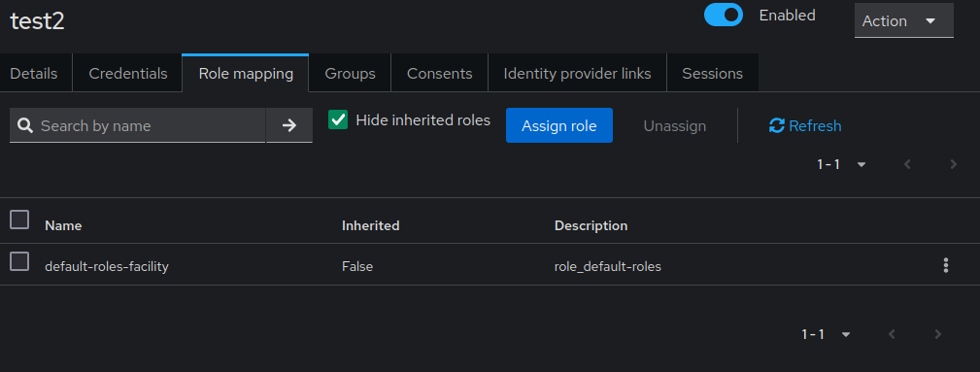Viewport: 980px width, 372px height.
Task: Click the Name column header
Action: (63, 225)
